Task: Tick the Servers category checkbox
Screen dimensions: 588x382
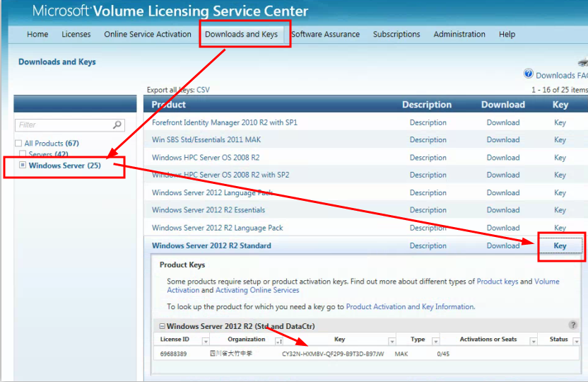Action: 23,154
